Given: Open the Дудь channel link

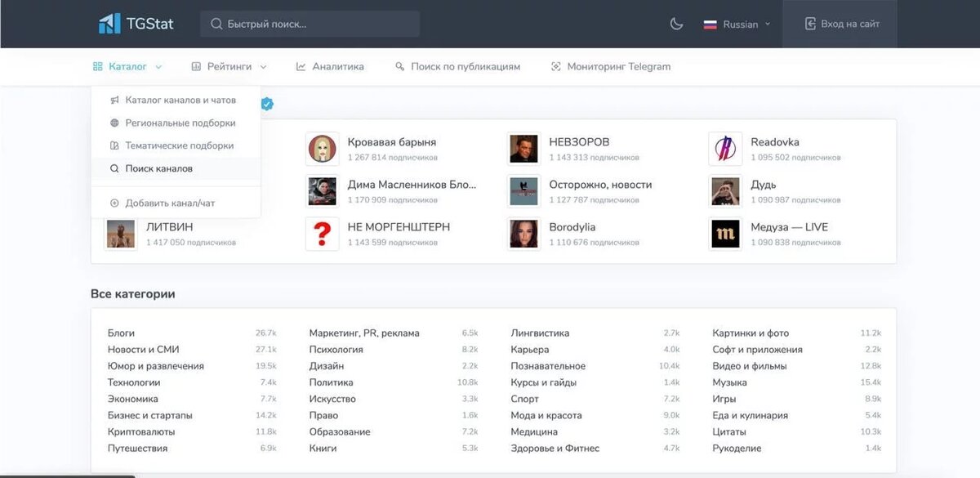Looking at the screenshot, I should click(x=764, y=185).
